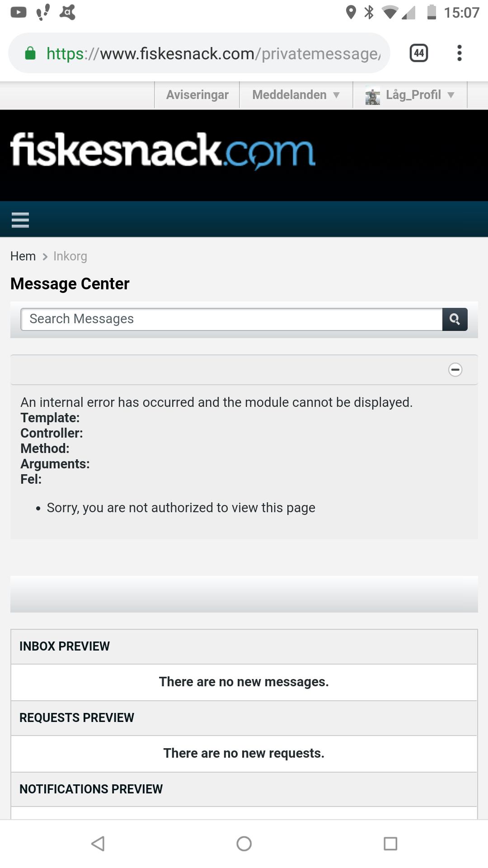Click the search magnifier button
This screenshot has height=868, width=488.
pos(455,320)
